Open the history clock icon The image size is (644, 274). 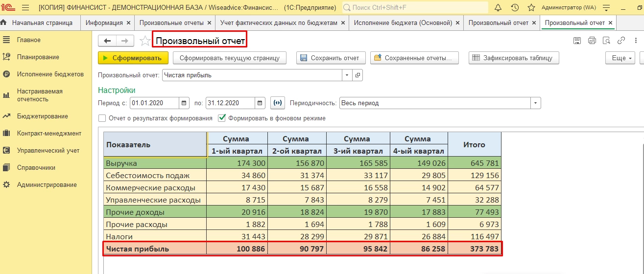515,8
